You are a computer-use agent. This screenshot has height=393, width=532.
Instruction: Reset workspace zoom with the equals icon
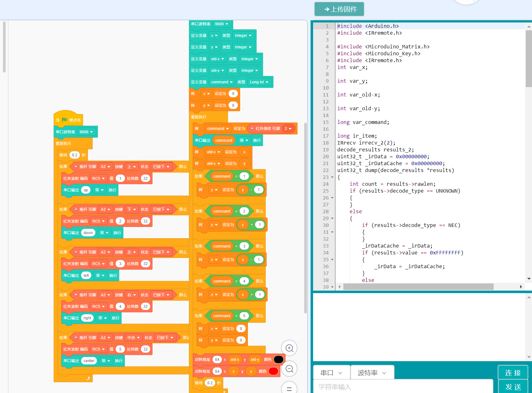[x=289, y=389]
